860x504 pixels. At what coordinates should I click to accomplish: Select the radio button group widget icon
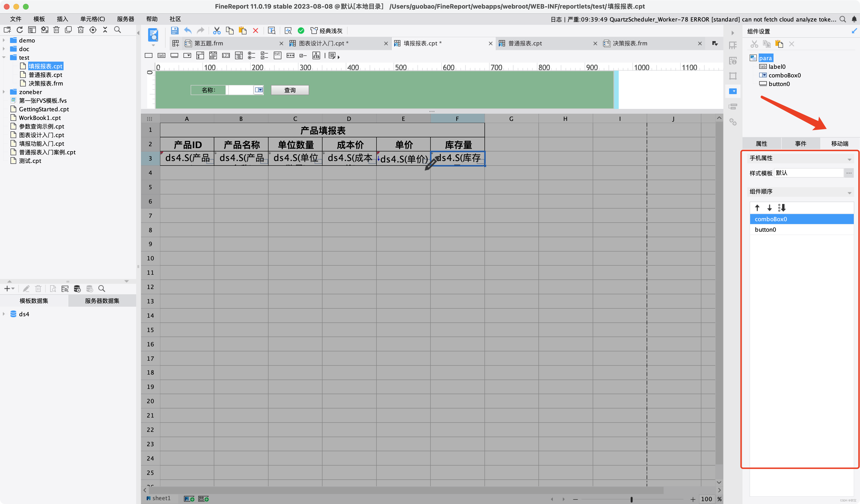pos(252,56)
